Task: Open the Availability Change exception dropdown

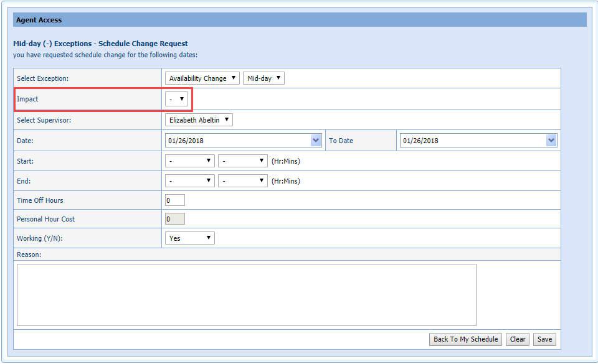Action: (202, 78)
